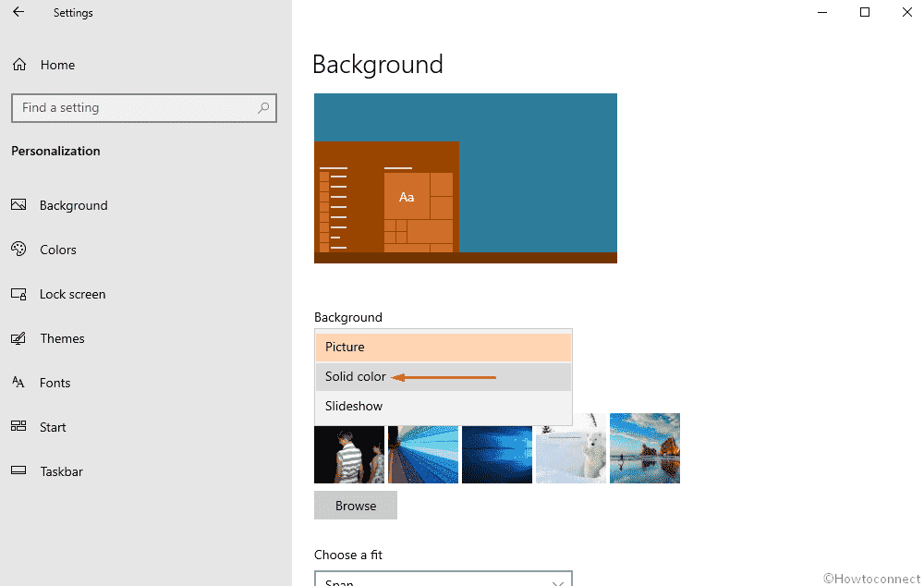Screen dimensions: 924x586
Task: Select the two people picture thumbnail
Action: (x=349, y=454)
